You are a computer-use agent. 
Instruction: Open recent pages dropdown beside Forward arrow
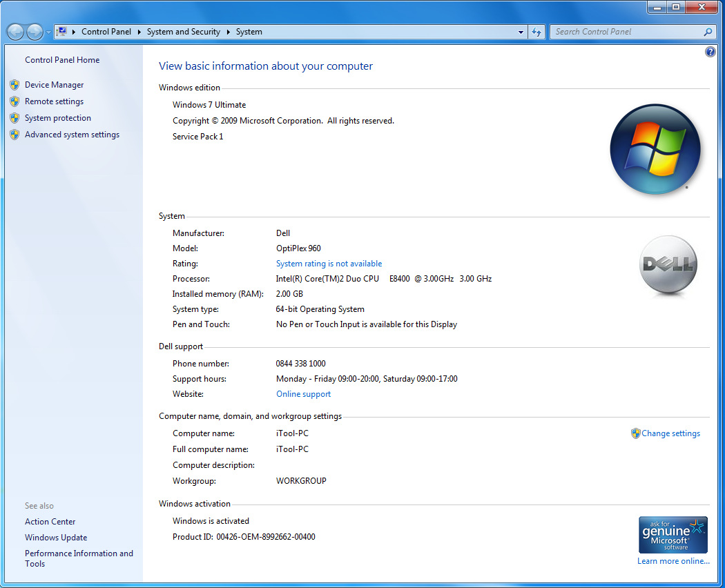click(x=48, y=32)
